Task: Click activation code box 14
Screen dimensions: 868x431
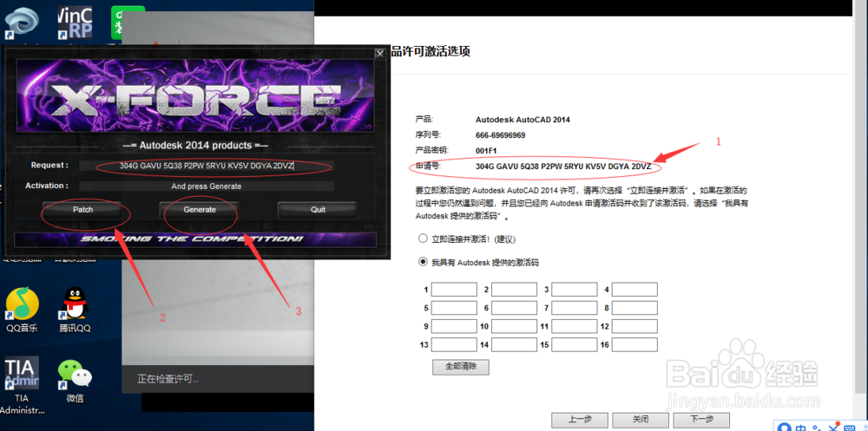Action: click(x=514, y=345)
